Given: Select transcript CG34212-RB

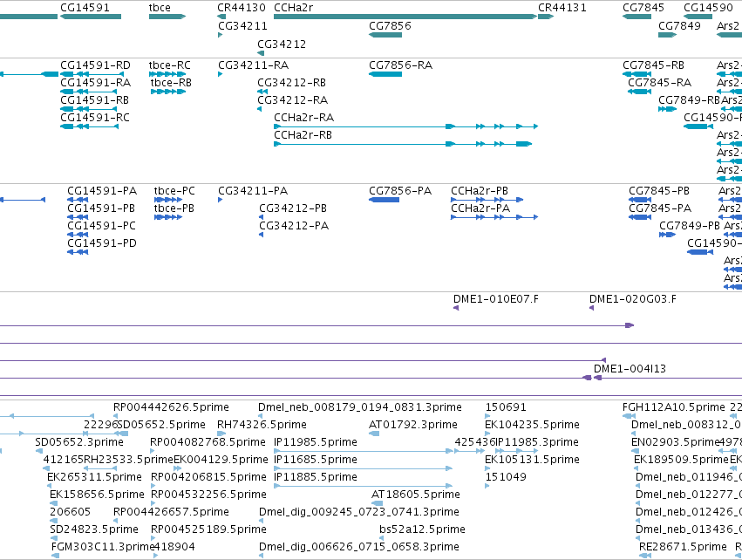Looking at the screenshot, I should [291, 82].
